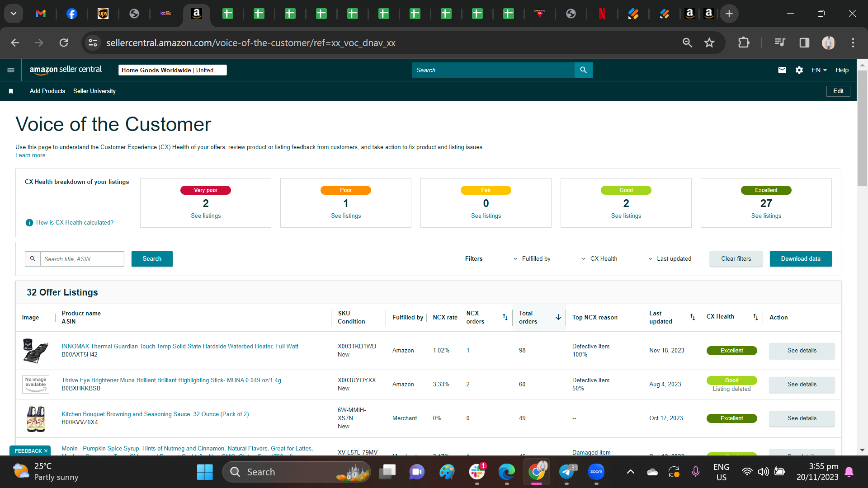Click the Help link in header
The height and width of the screenshot is (488, 868).
pos(842,70)
